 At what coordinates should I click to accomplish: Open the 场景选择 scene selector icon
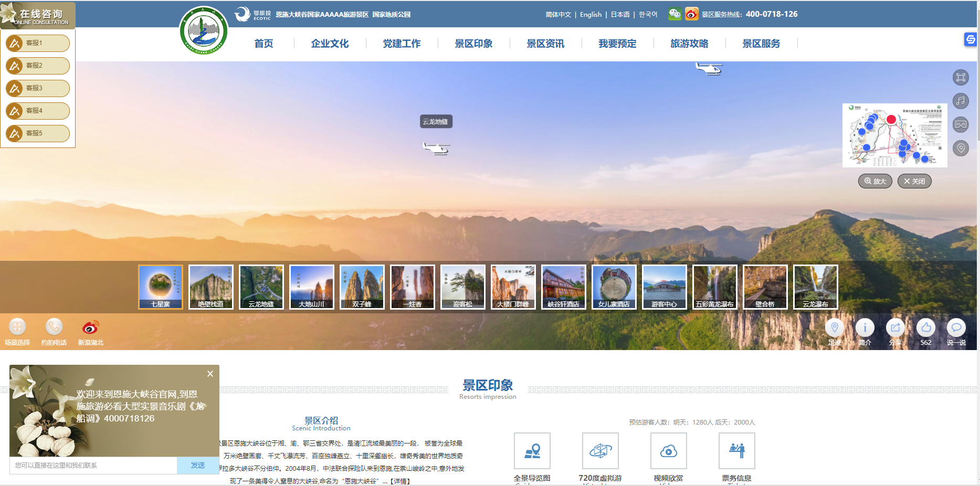pos(17,327)
